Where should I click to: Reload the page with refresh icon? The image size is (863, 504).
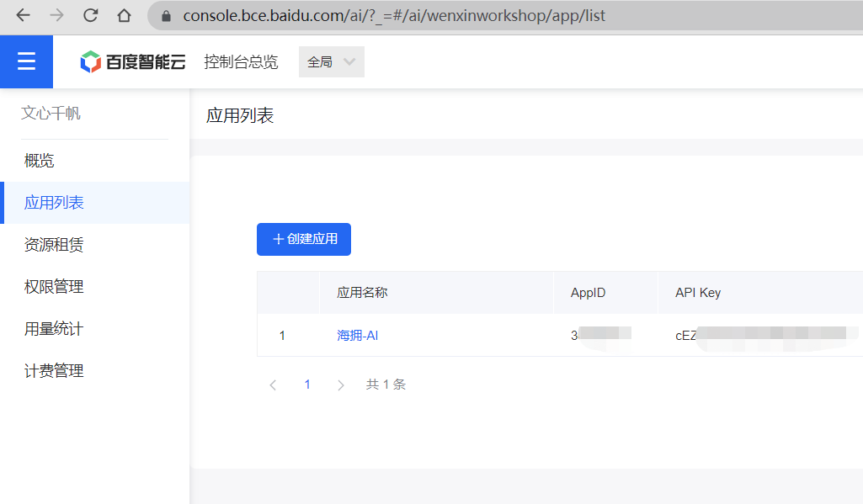pos(91,15)
